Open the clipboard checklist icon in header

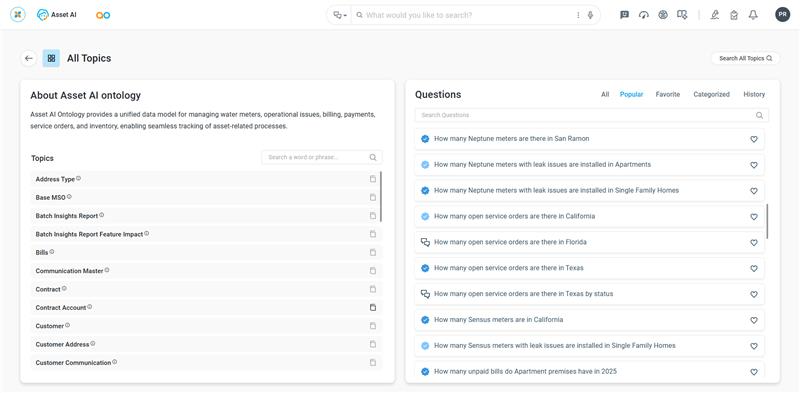[x=734, y=15]
